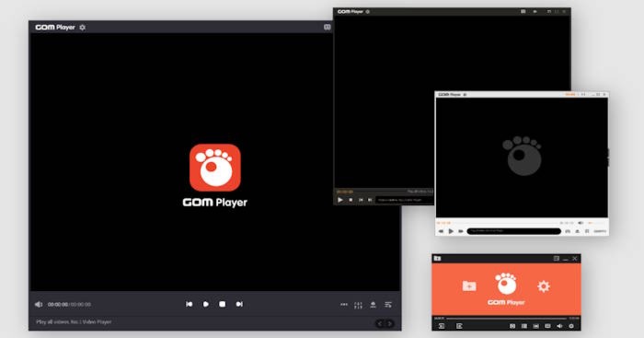Fast forward in the white skin player
Screen dimensions: 644x338
click(x=461, y=231)
